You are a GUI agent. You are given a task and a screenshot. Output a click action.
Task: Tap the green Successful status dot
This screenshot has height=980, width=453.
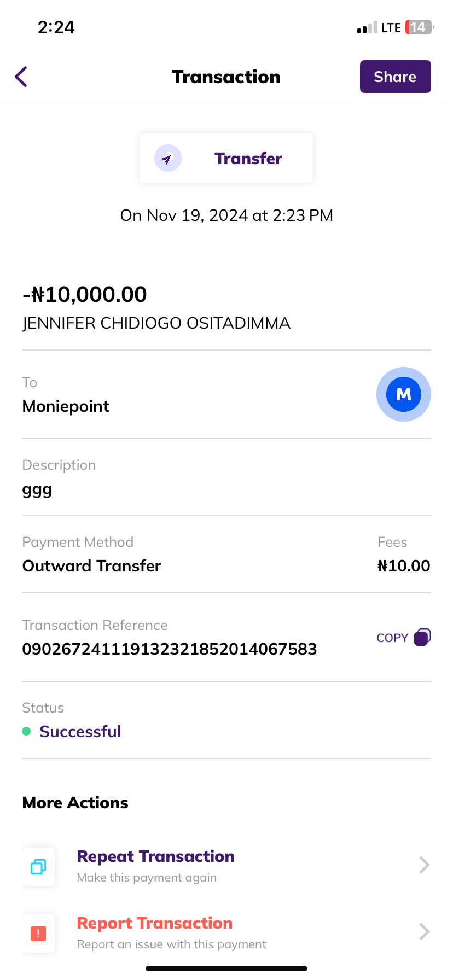[x=26, y=731]
